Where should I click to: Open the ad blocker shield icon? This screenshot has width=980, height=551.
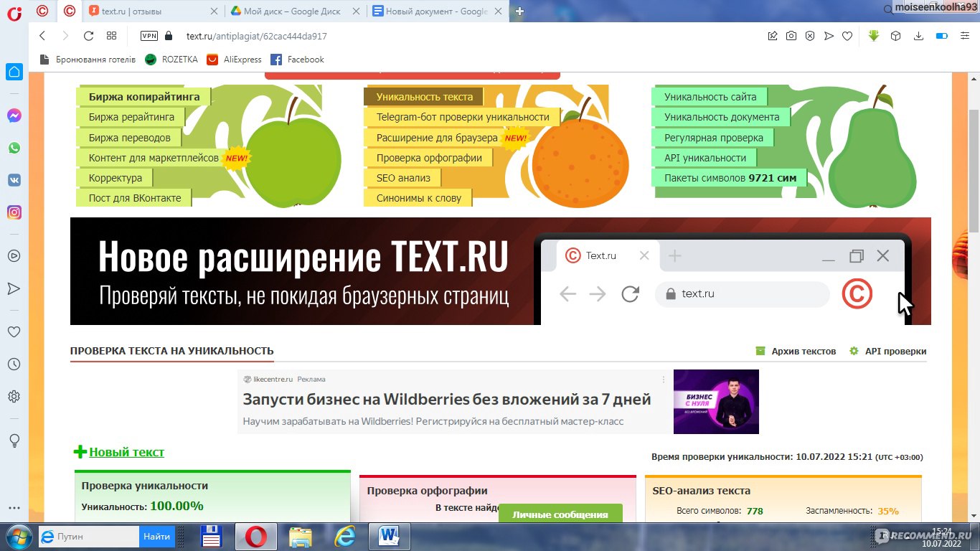click(x=810, y=36)
